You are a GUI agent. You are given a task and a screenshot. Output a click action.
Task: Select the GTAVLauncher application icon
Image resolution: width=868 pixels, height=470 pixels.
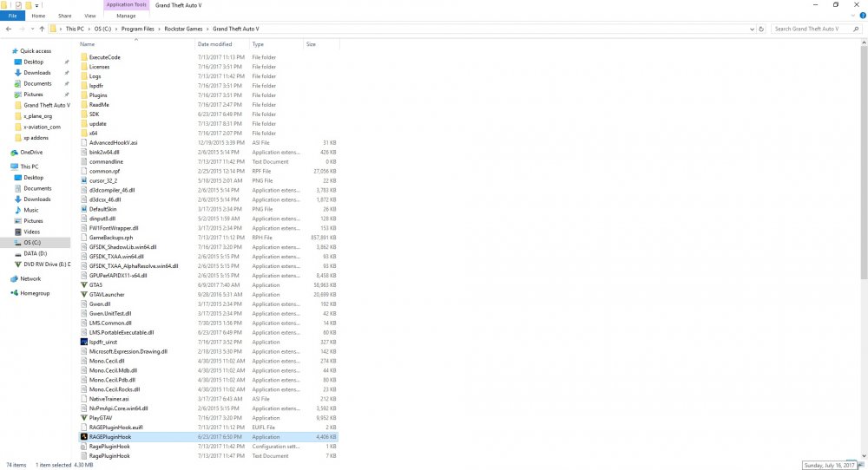tap(84, 294)
